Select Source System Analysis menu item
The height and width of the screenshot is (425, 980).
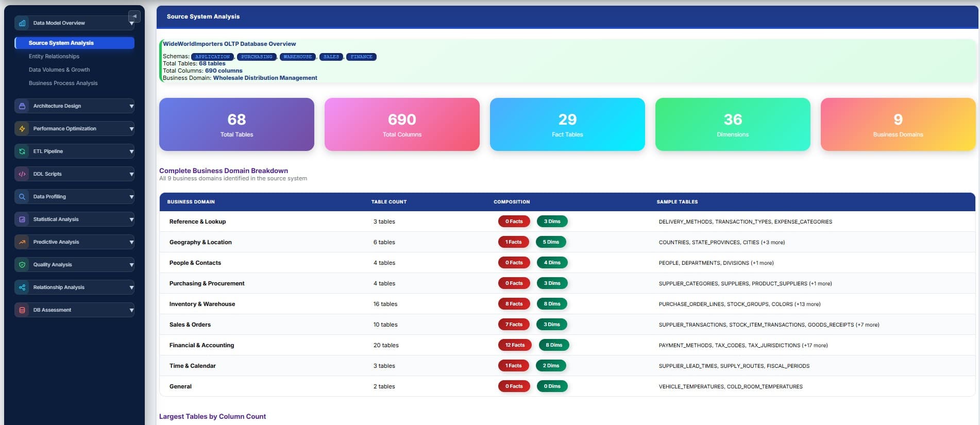(74, 43)
